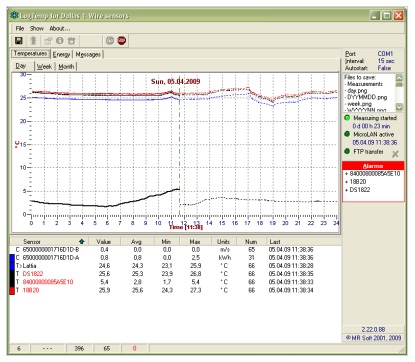
Task: Switch to the Messages tab
Action: tap(88, 54)
